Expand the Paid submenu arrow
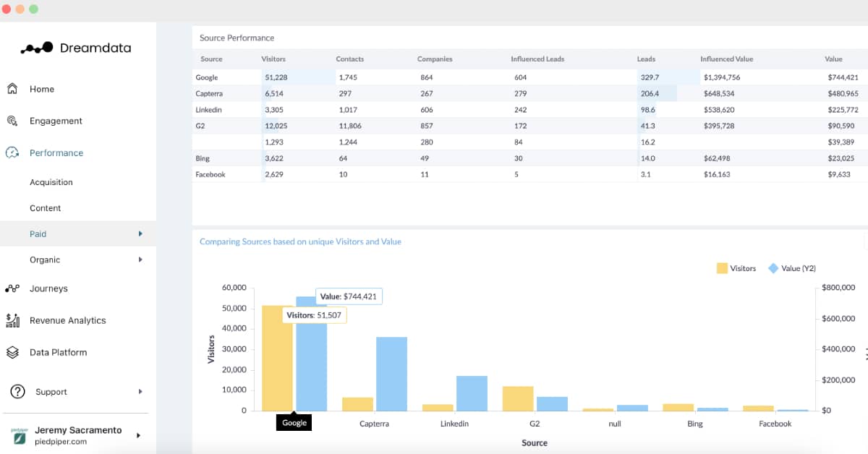The height and width of the screenshot is (454, 868). click(x=140, y=234)
